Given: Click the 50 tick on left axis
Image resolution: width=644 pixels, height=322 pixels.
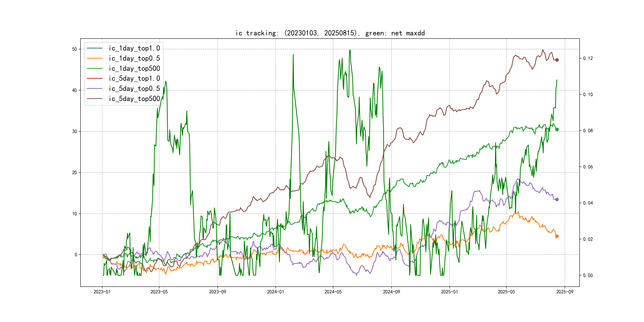Looking at the screenshot, I should coord(75,49).
